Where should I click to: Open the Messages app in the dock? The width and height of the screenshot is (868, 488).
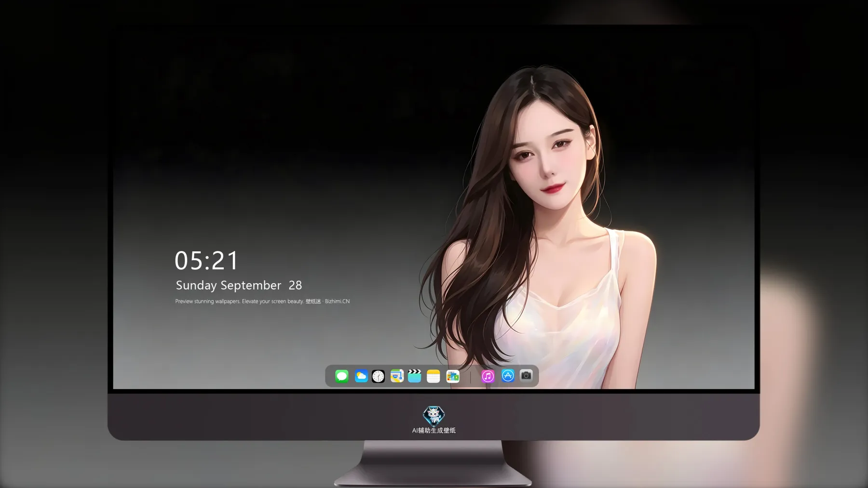tap(342, 376)
